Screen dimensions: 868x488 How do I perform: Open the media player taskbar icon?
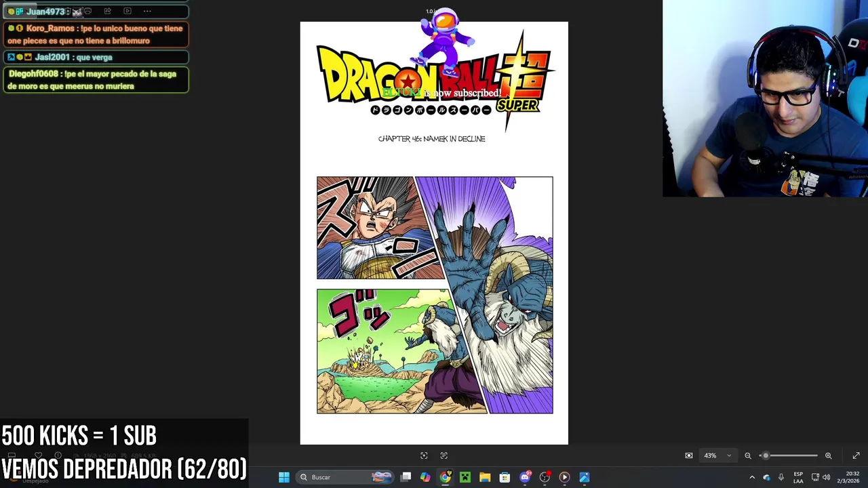tap(564, 477)
